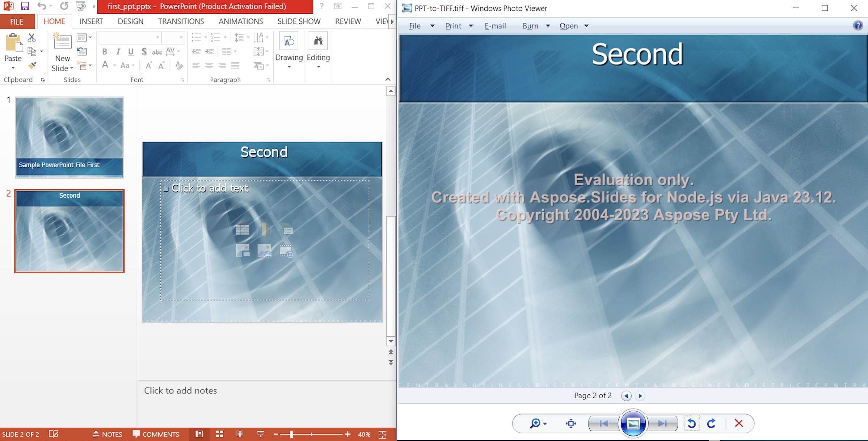
Task: Click the zoom slider in PowerPoint status bar
Action: [x=291, y=434]
